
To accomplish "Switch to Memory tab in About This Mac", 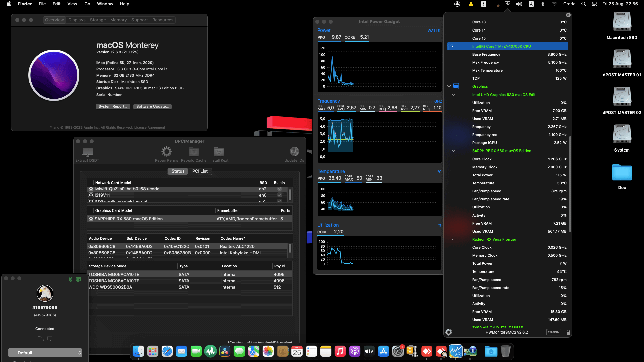I will 118,20.
